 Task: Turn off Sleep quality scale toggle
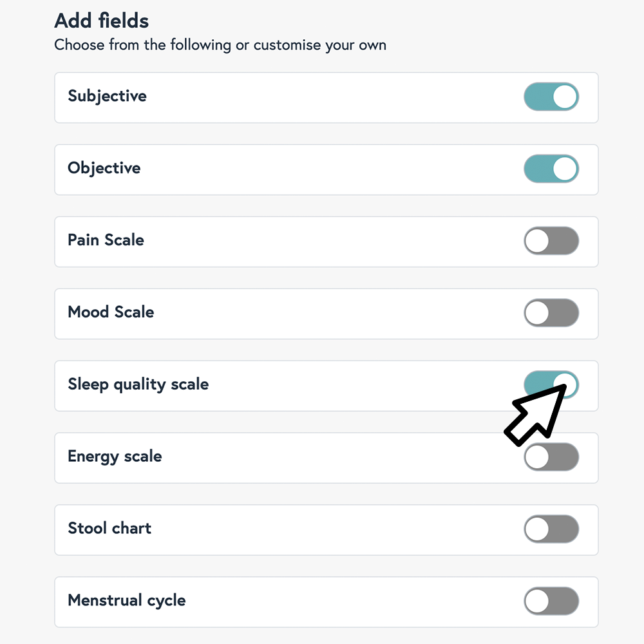tap(551, 385)
